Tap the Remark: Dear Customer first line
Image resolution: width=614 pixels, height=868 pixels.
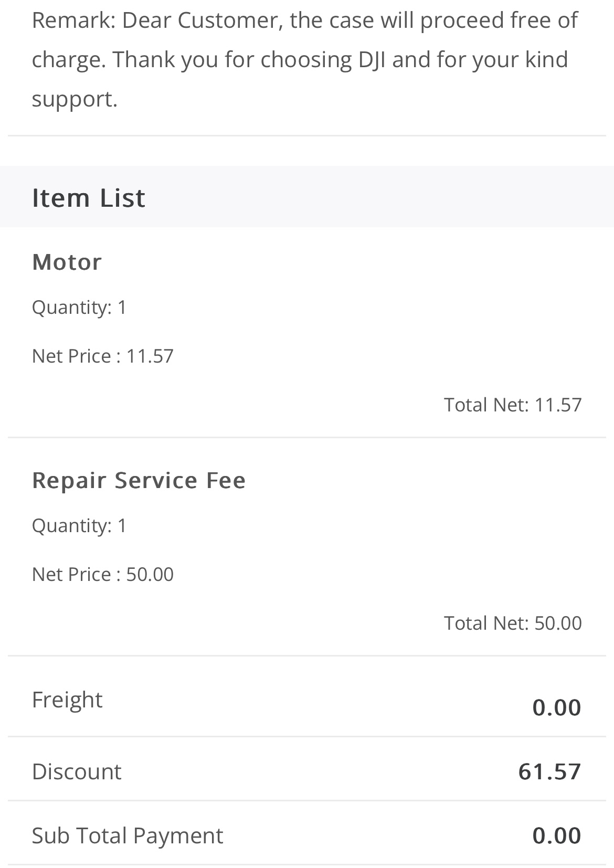click(x=304, y=20)
